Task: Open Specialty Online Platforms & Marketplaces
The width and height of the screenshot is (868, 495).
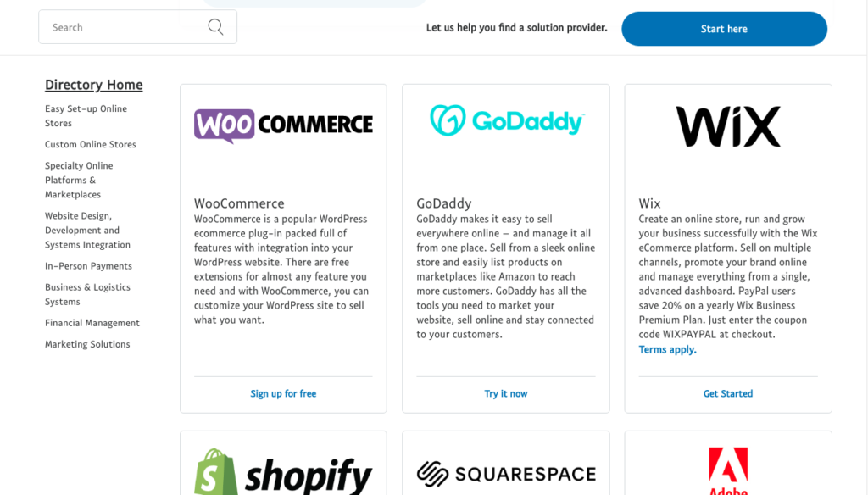Action: pos(79,180)
